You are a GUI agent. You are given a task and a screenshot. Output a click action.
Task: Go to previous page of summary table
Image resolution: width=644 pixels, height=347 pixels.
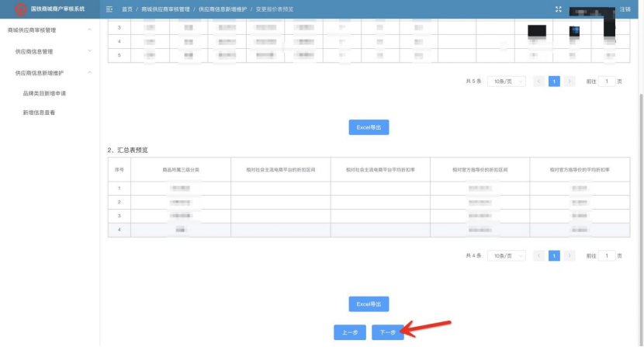(x=539, y=255)
